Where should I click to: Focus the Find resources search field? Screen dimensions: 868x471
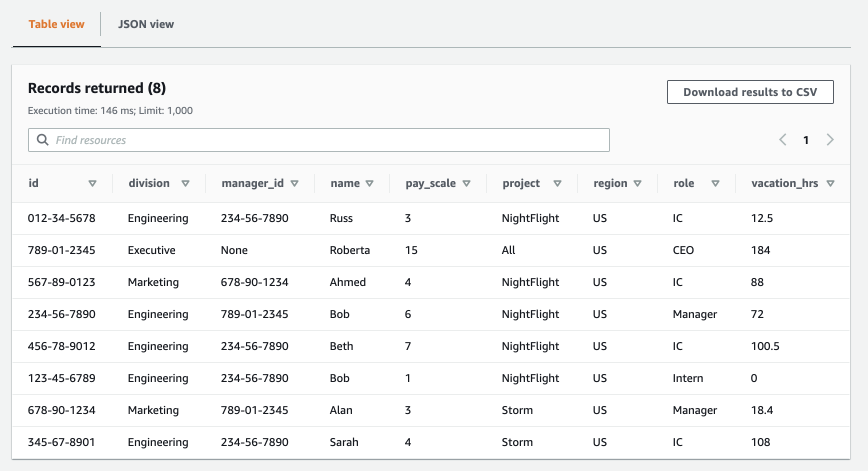[x=319, y=140]
